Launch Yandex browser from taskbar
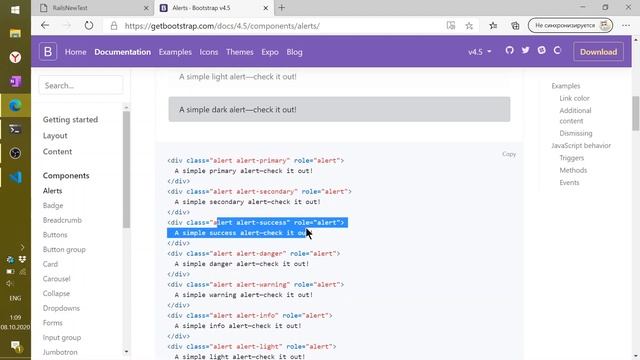 [15, 58]
